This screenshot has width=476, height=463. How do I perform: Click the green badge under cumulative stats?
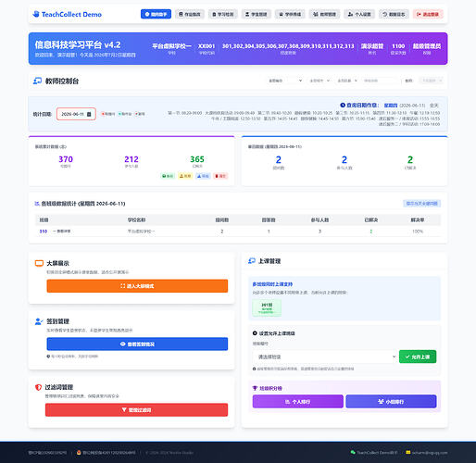click(168, 176)
